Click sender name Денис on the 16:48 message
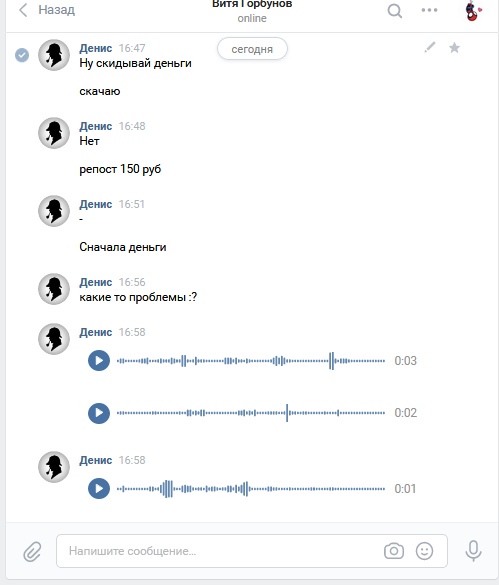Viewport: 499px width, 585px height. coord(96,126)
